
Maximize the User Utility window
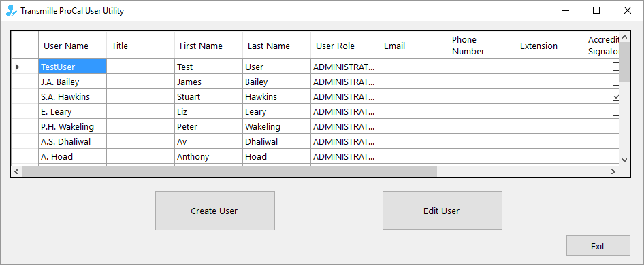(x=596, y=11)
